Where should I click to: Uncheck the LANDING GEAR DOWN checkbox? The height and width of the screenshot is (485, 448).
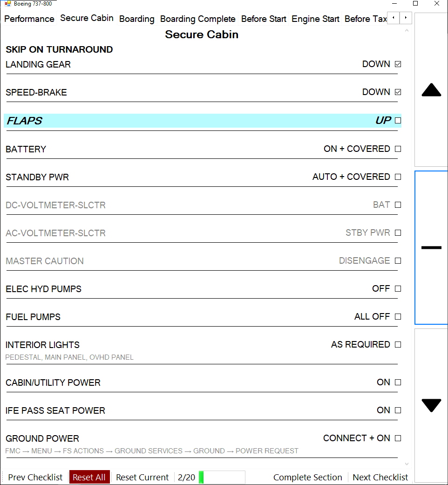pyautogui.click(x=397, y=64)
